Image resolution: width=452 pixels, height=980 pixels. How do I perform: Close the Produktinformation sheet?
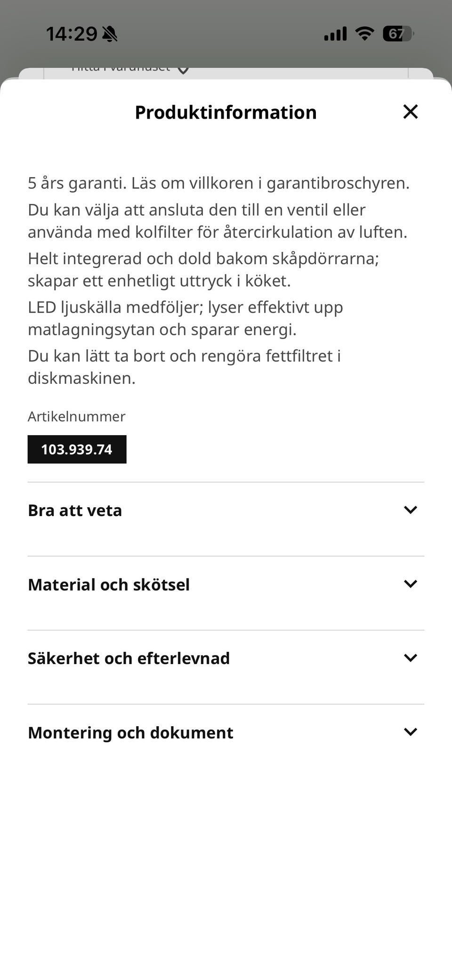point(411,112)
